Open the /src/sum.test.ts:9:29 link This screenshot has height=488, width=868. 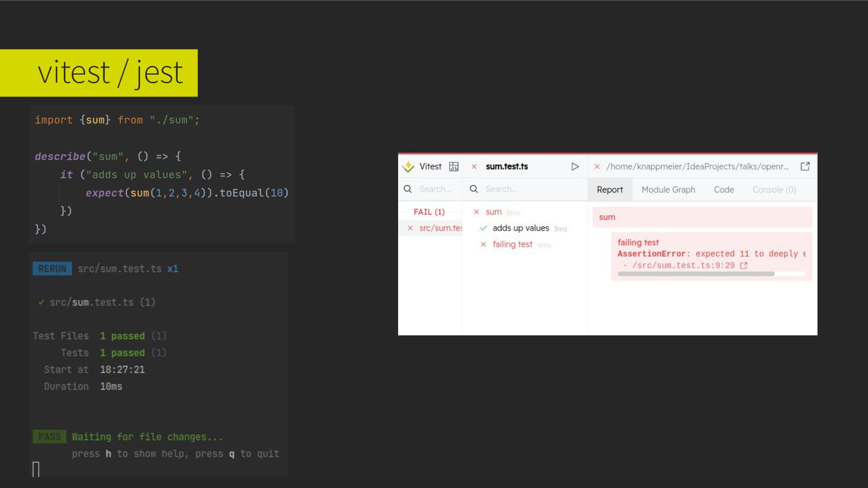click(683, 265)
